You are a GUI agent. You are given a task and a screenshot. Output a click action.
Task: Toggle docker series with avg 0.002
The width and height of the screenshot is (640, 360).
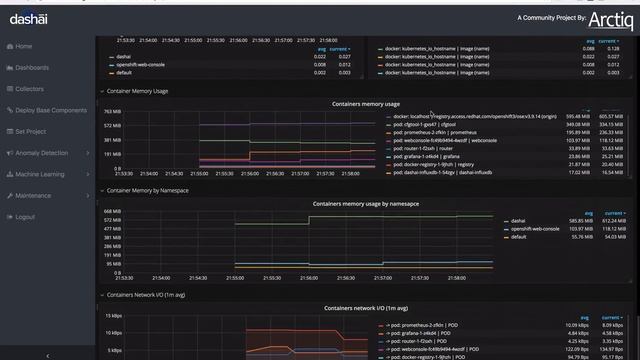(437, 73)
